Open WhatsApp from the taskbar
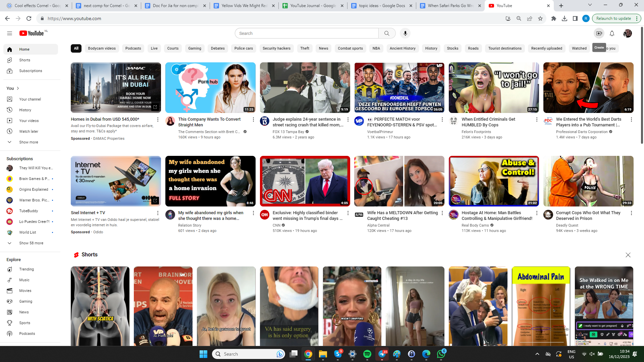This screenshot has width=644, height=362. pos(441,354)
